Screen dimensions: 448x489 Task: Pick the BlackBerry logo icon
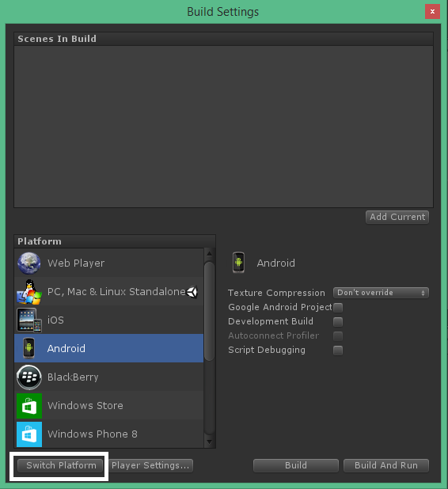29,377
